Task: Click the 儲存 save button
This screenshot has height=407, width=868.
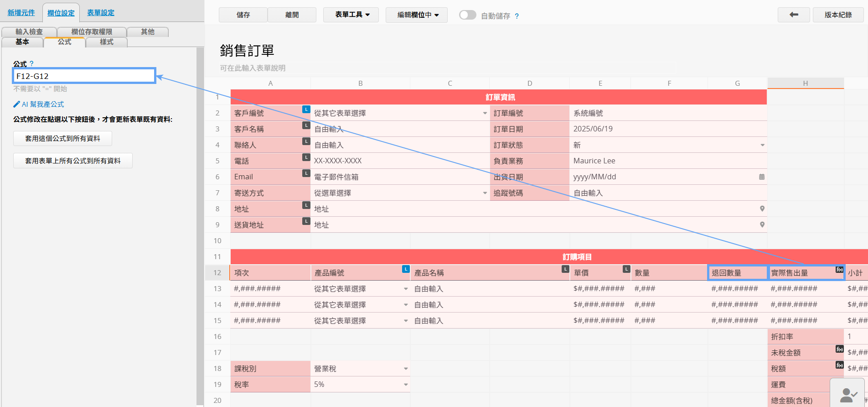Action: (243, 15)
